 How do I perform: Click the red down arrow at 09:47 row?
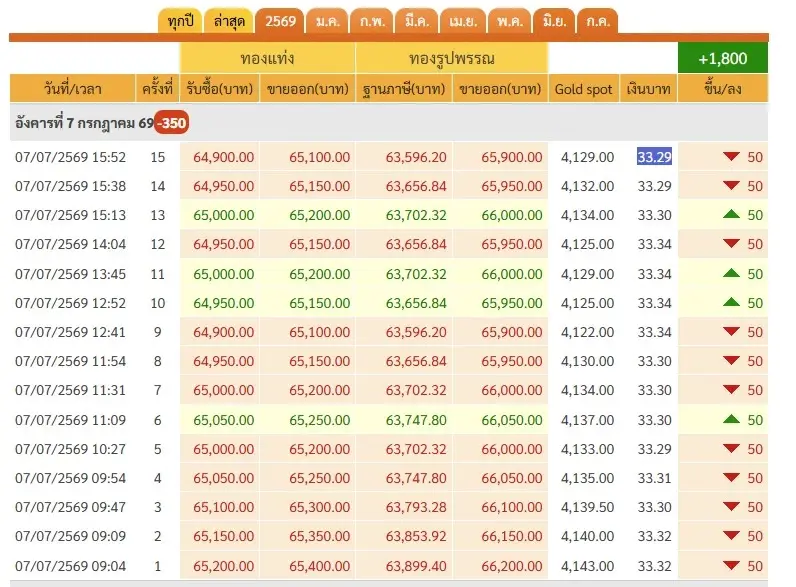point(731,506)
